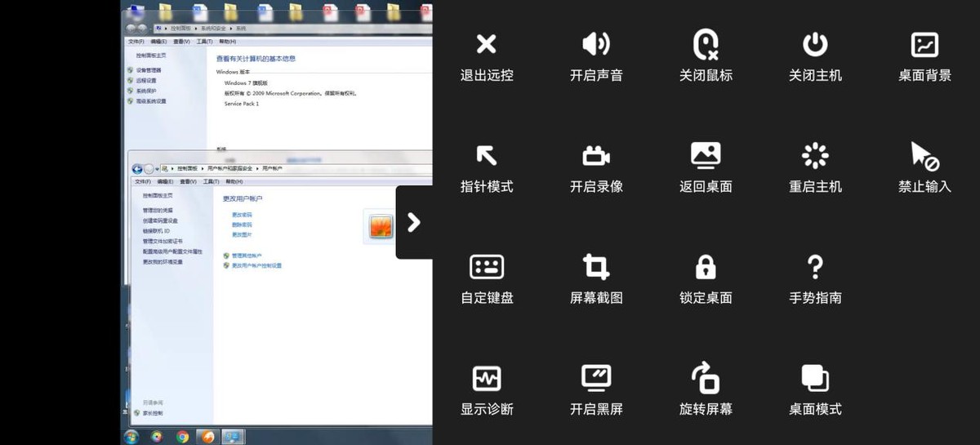Enable black screen via 开启黑屏

(x=596, y=391)
